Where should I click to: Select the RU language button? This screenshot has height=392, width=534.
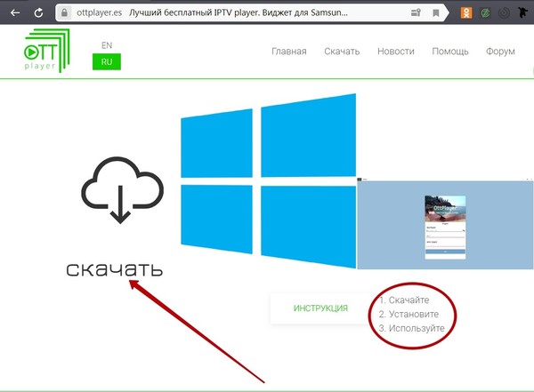pyautogui.click(x=107, y=62)
